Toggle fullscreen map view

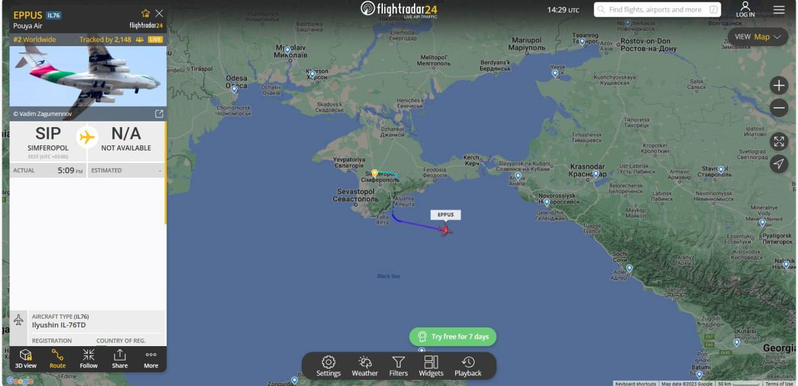pos(779,142)
